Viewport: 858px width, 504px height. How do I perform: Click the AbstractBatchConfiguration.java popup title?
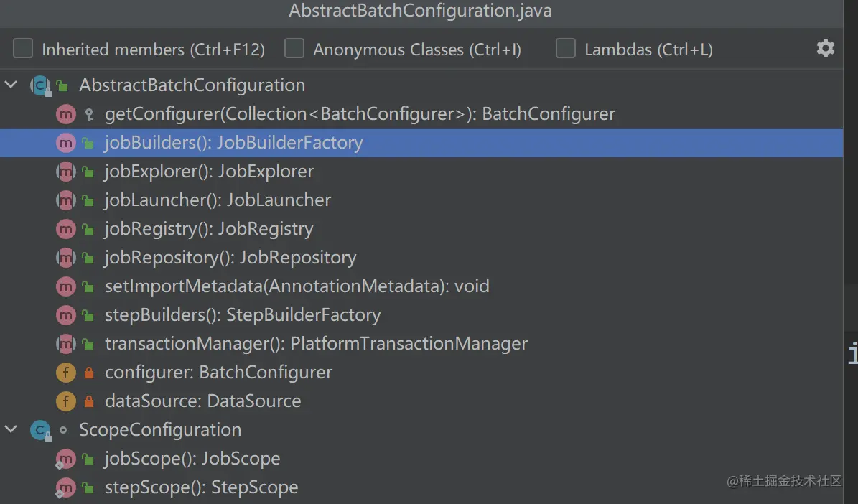pyautogui.click(x=420, y=11)
